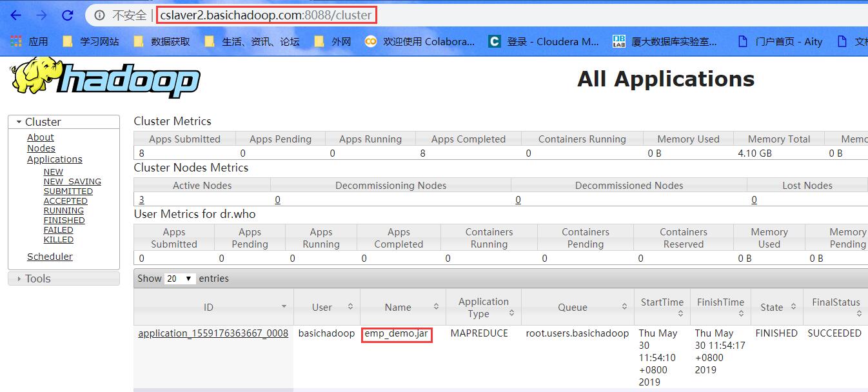
Task: Click the Active Nodes count 3 link
Action: [141, 200]
